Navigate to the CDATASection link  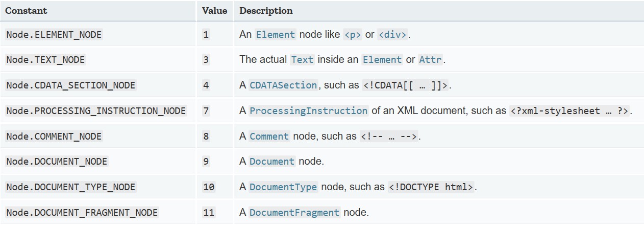pos(283,85)
